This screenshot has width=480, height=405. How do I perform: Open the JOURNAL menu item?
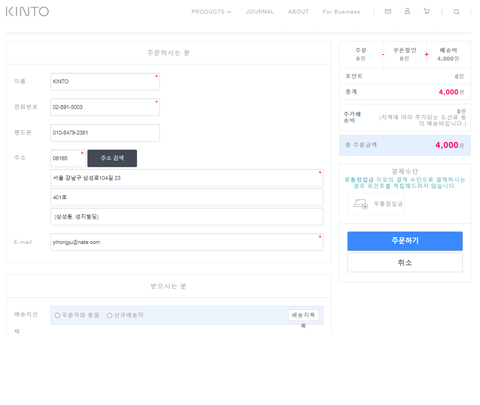pos(260,12)
